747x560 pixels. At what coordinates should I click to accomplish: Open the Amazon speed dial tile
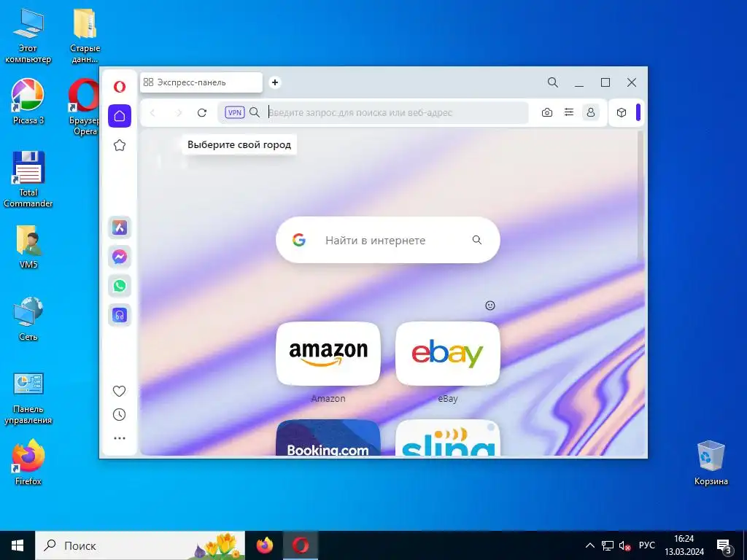328,354
